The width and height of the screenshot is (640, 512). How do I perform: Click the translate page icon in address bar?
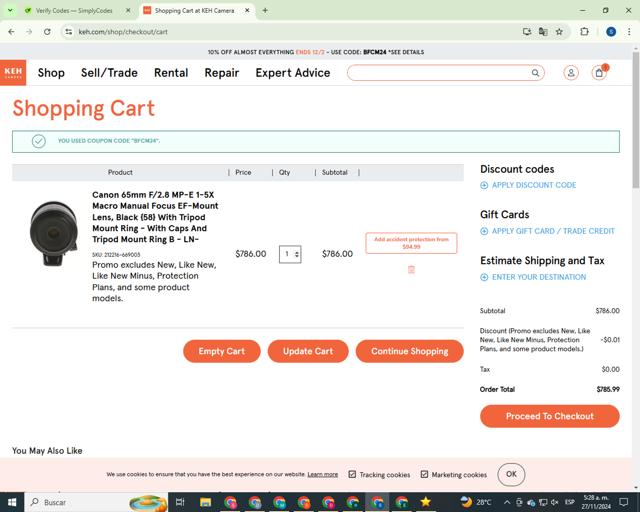click(543, 32)
